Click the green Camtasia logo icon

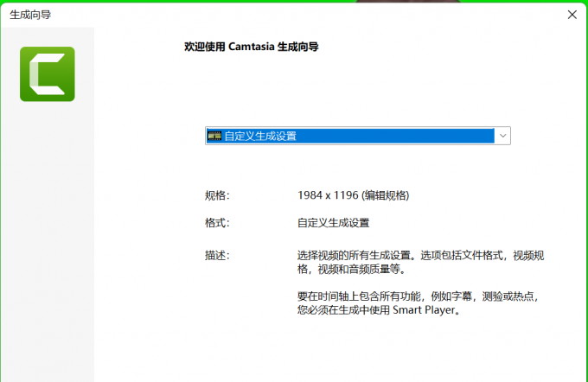(48, 73)
